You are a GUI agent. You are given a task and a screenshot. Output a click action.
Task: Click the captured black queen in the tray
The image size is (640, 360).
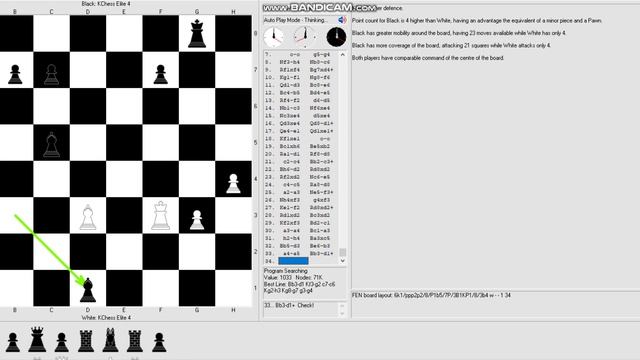click(x=37, y=339)
